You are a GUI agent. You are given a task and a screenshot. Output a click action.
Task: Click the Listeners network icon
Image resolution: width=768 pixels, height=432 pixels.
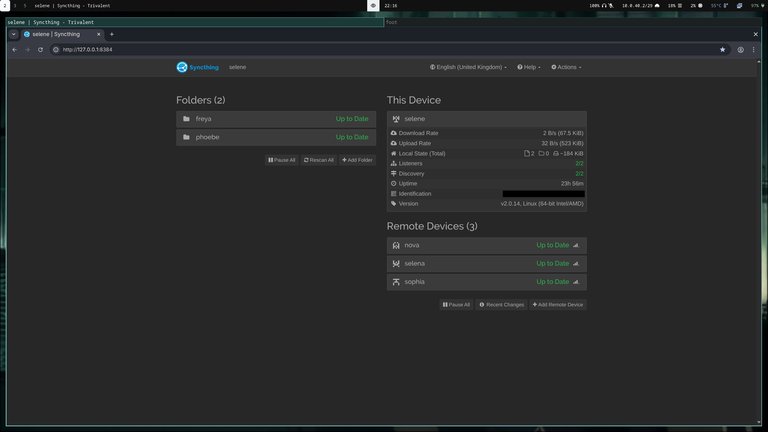click(x=393, y=163)
